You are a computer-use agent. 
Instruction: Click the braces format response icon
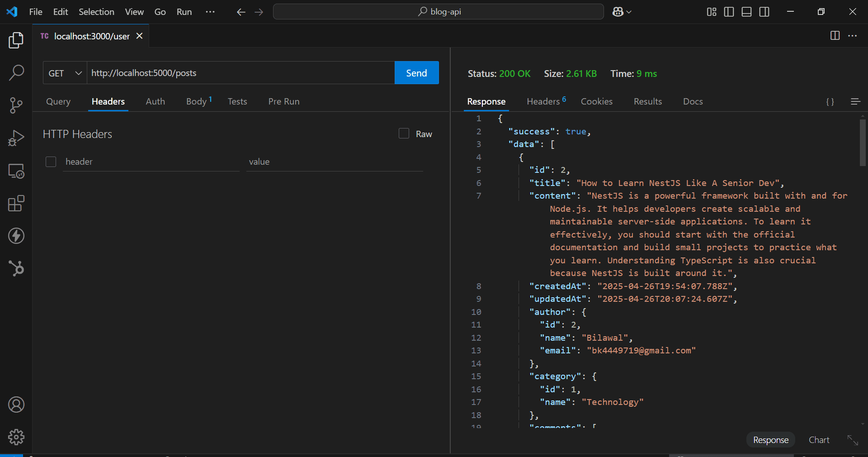830,102
